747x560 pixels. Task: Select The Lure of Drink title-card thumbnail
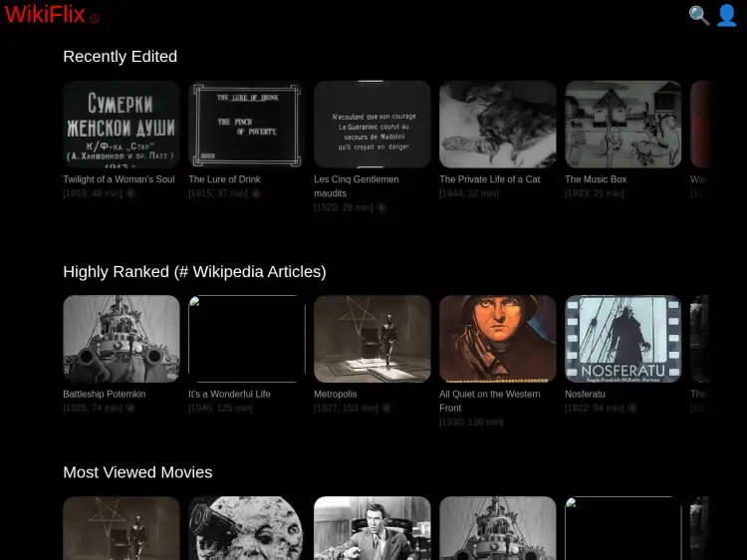click(247, 125)
